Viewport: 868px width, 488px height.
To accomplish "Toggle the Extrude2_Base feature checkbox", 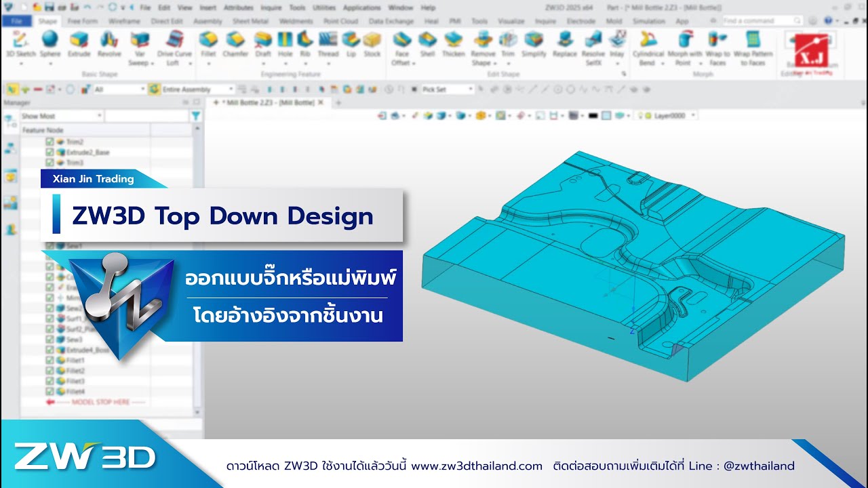I will click(x=50, y=152).
